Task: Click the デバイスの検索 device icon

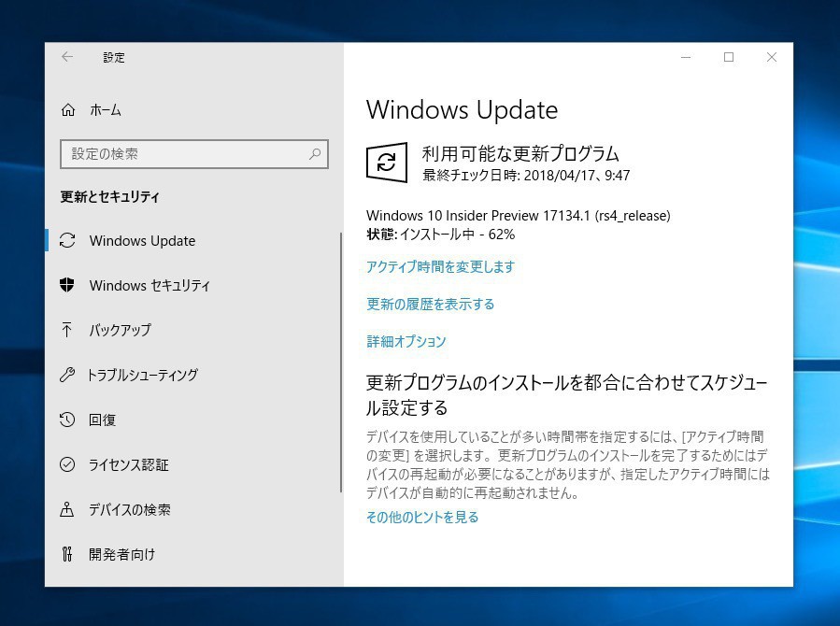Action: 66,509
